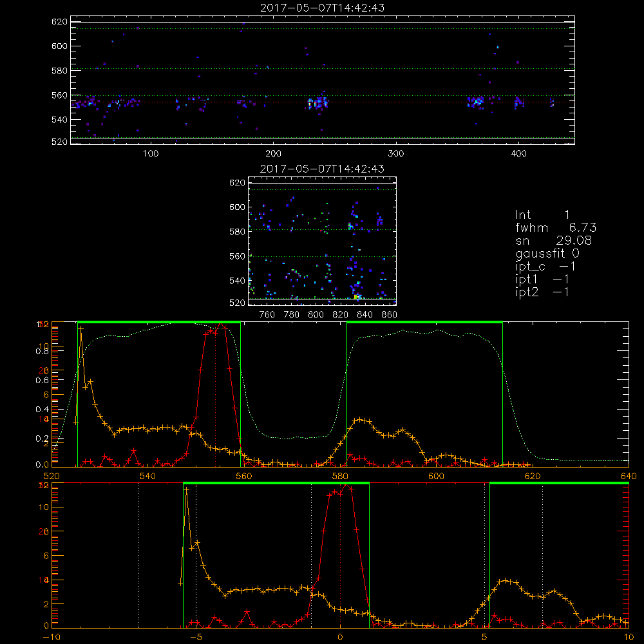Click x-axis label 5 on bottom plot

pyautogui.click(x=485, y=637)
